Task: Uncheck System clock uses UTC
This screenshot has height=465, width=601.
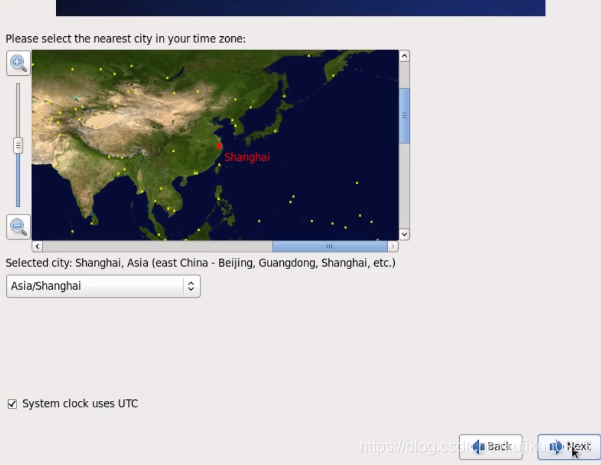Action: click(x=12, y=404)
